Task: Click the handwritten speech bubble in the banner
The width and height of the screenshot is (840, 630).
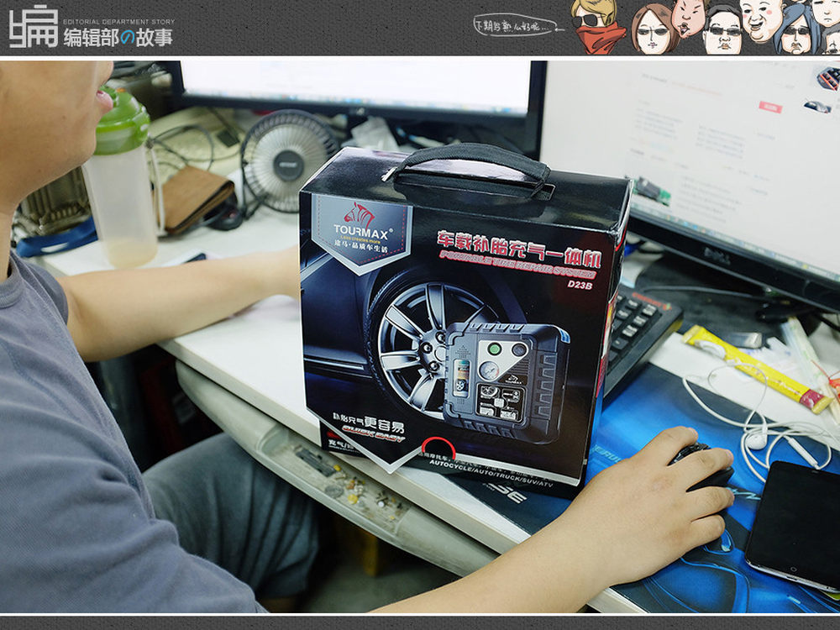Action: pos(515,25)
